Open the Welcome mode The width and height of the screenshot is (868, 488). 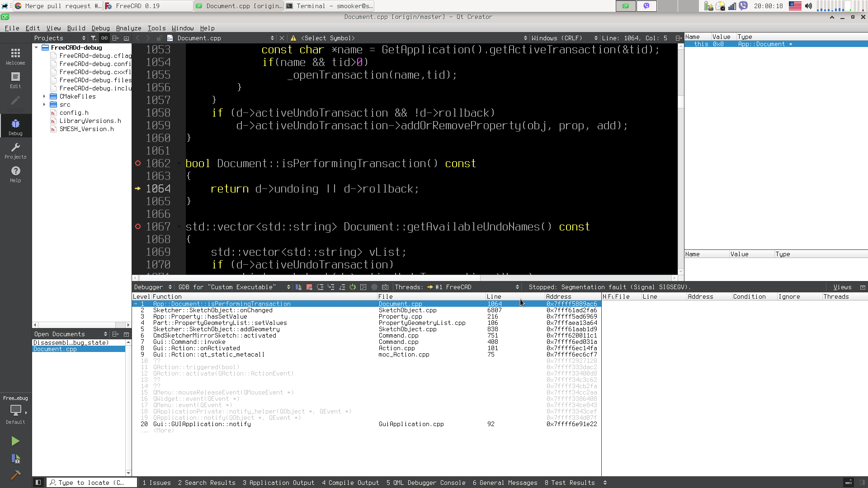[15, 56]
